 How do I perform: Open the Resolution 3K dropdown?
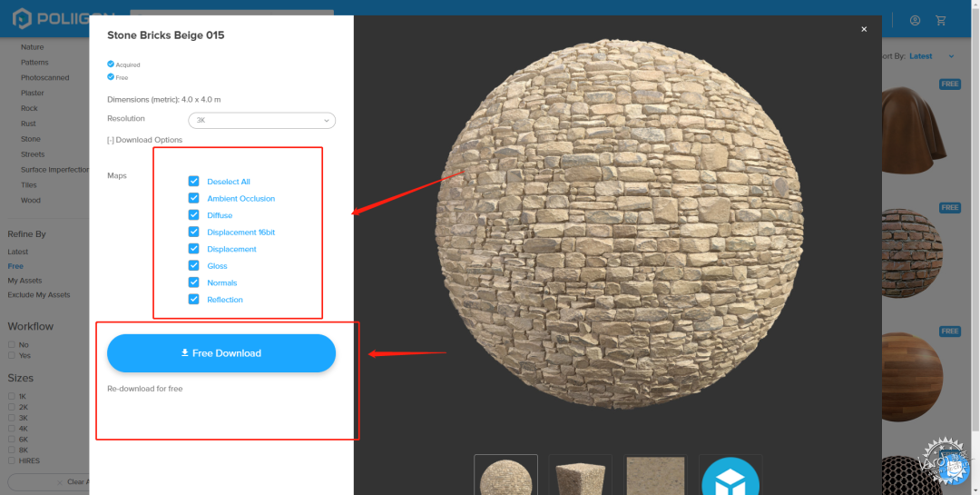pyautogui.click(x=262, y=120)
